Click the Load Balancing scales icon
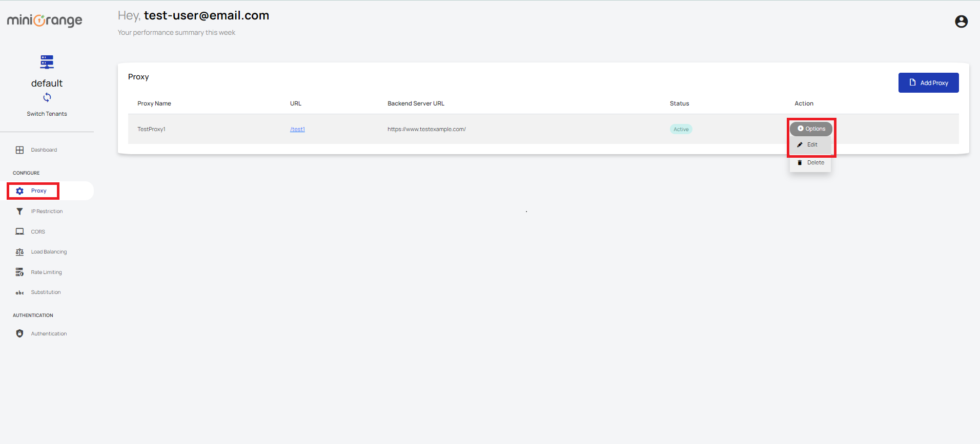Screen dimensions: 980x444 tap(19, 252)
